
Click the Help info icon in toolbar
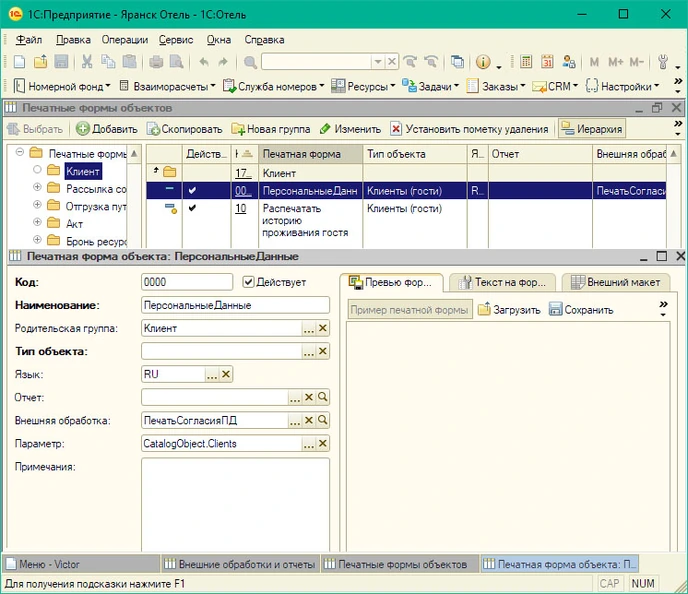(x=482, y=62)
